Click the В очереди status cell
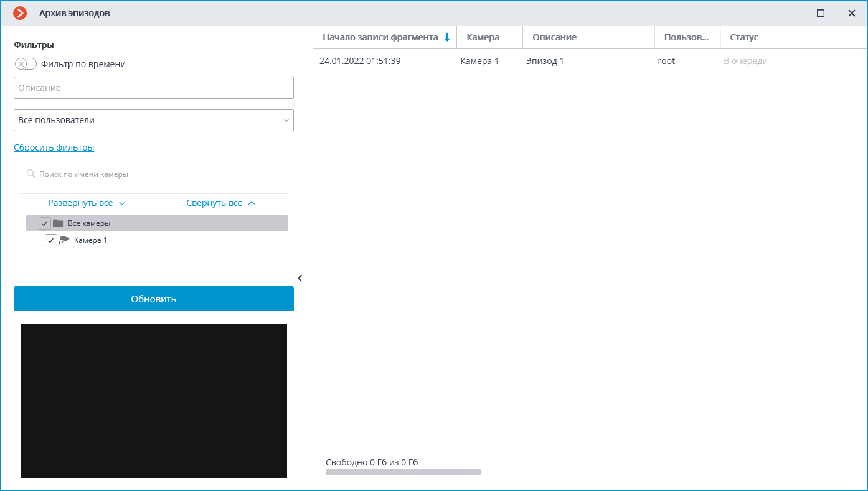 pyautogui.click(x=745, y=61)
